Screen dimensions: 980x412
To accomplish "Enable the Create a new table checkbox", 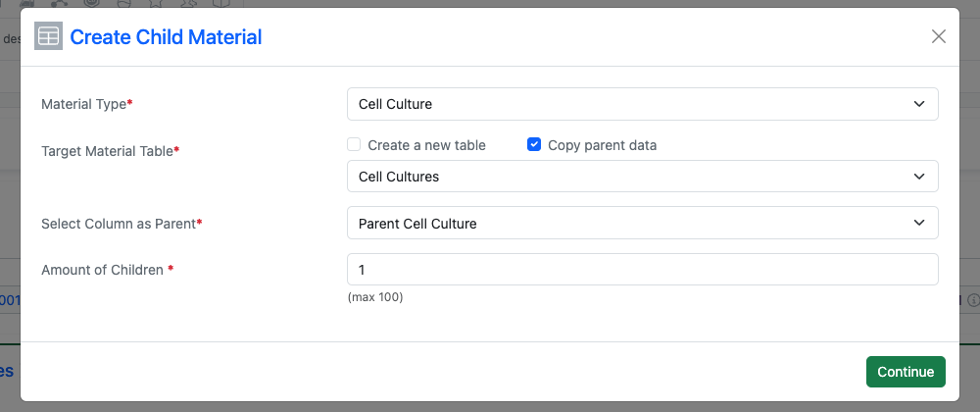I will coord(355,145).
